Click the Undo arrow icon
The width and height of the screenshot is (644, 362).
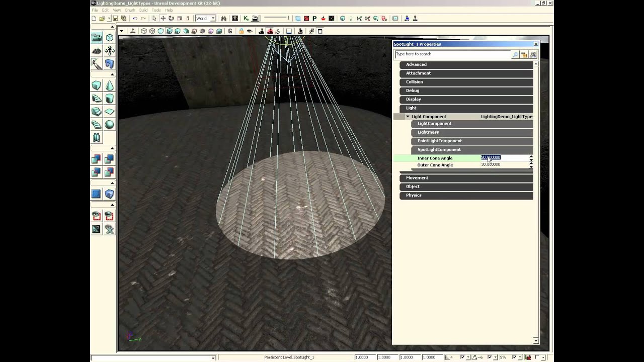(x=135, y=18)
